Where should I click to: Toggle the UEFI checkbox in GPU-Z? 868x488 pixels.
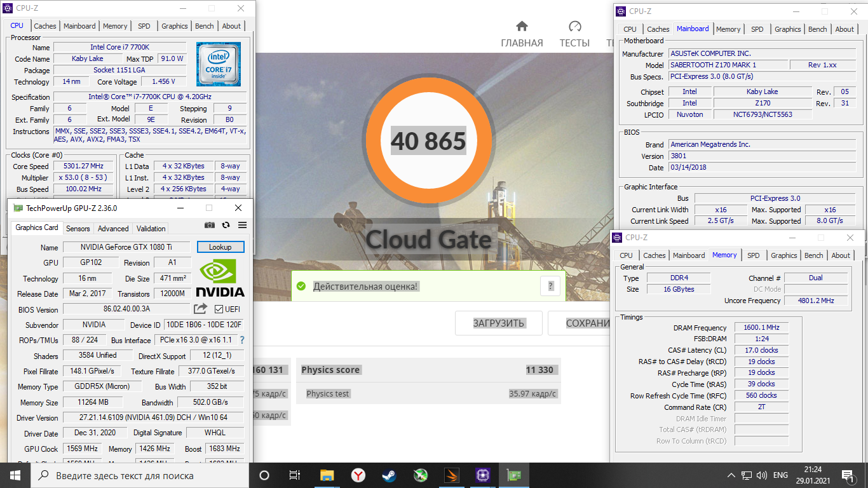pos(219,309)
